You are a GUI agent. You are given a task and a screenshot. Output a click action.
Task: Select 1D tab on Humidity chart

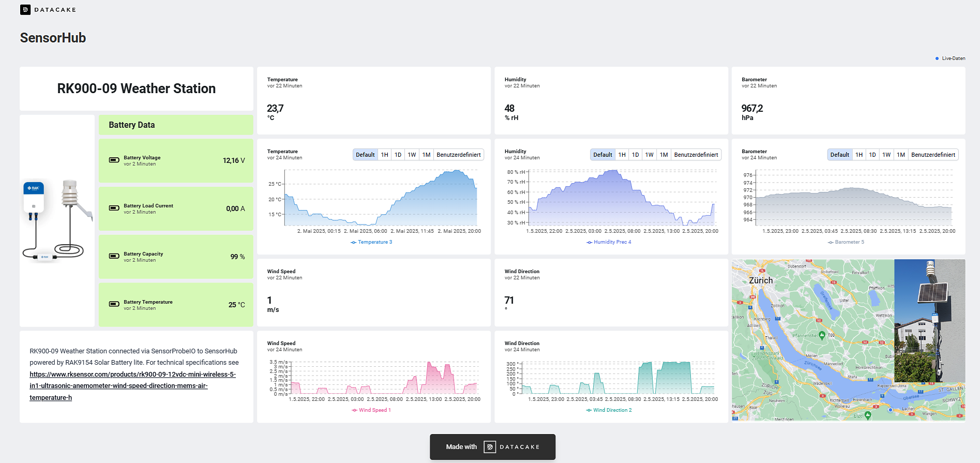[635, 155]
